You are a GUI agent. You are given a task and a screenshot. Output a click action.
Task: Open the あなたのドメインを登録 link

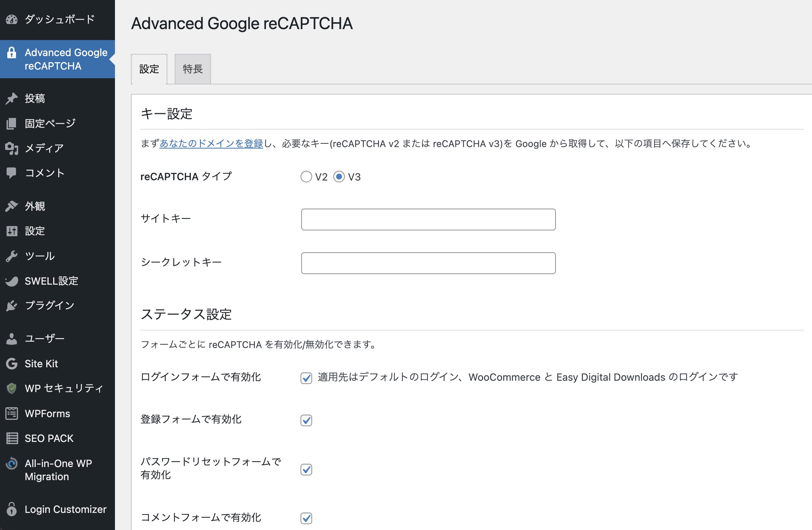(211, 143)
